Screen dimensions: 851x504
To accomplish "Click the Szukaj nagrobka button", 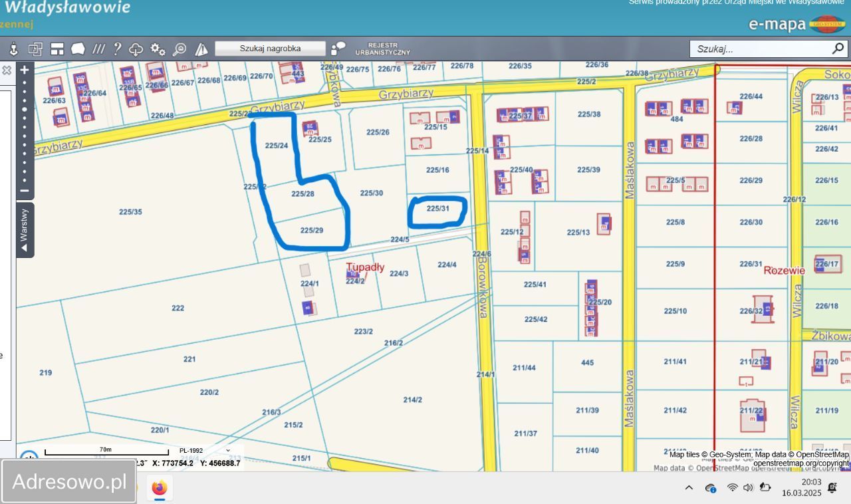I will point(270,49).
